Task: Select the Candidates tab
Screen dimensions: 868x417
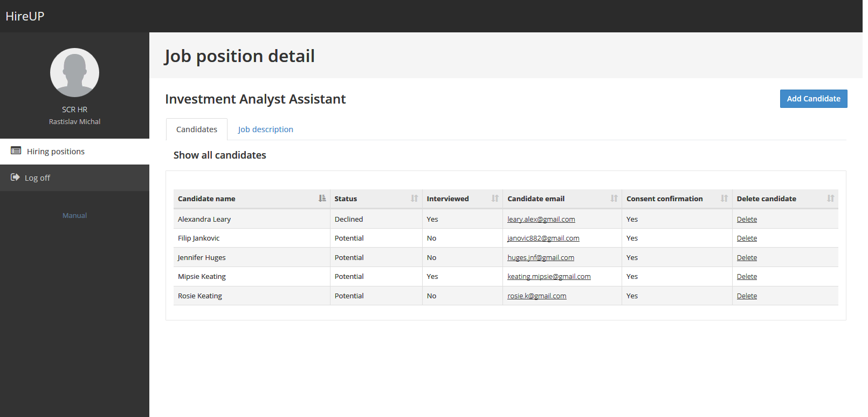Action: click(x=197, y=129)
